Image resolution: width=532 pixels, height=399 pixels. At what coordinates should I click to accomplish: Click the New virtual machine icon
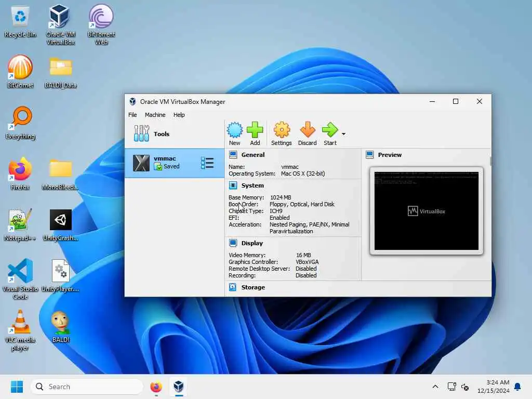[x=234, y=134]
